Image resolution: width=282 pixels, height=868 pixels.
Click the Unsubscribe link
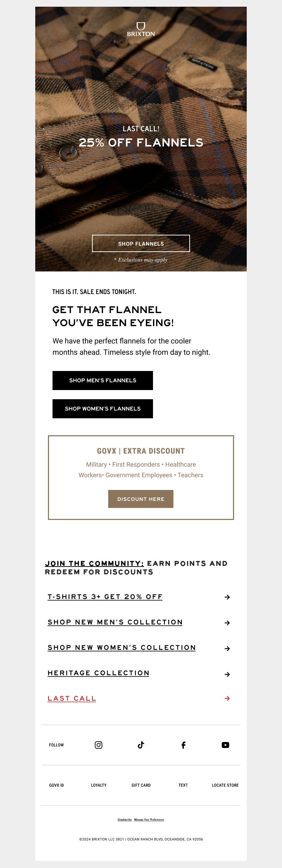tap(124, 820)
